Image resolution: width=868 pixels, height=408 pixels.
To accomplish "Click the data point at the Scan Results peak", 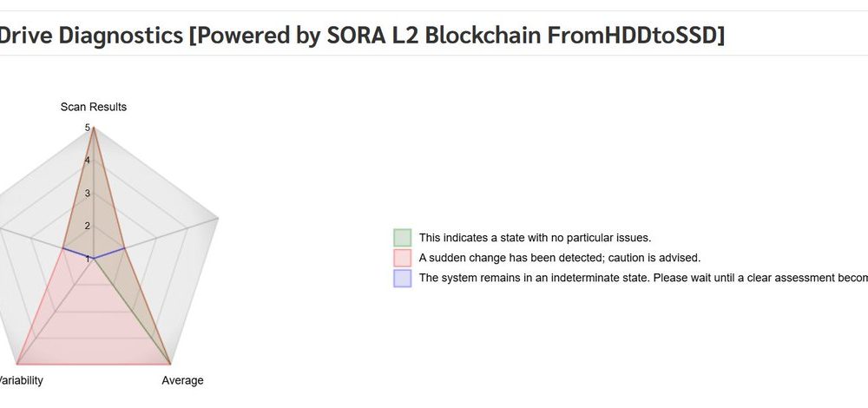I will (94, 128).
